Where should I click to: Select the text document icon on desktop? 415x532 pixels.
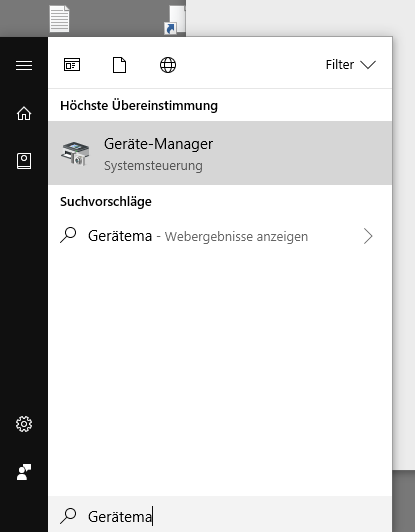point(59,19)
